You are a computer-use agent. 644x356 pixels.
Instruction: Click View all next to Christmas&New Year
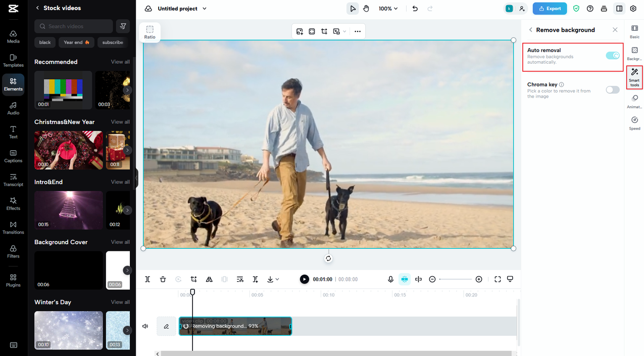click(120, 122)
